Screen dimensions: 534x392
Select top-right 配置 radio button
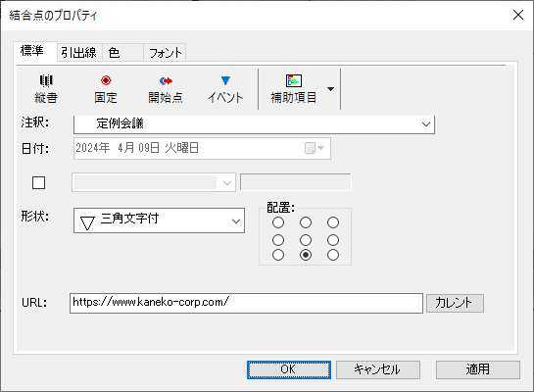[333, 222]
